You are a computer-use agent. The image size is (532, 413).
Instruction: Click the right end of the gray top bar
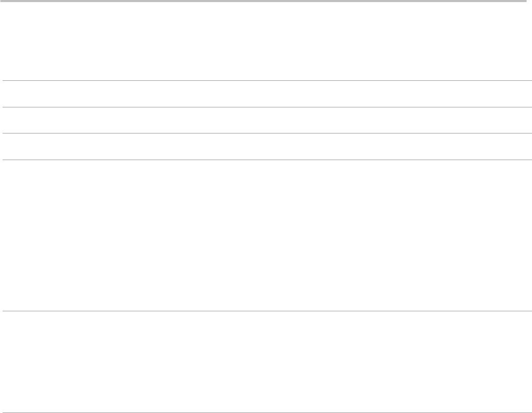(525, 1)
